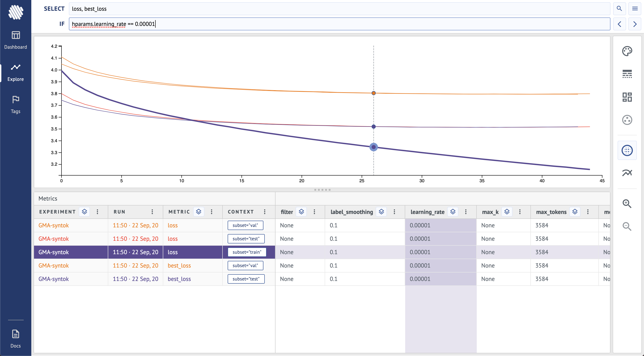Open the chart grouping (divide) icon
The image size is (644, 356).
pyautogui.click(x=627, y=97)
